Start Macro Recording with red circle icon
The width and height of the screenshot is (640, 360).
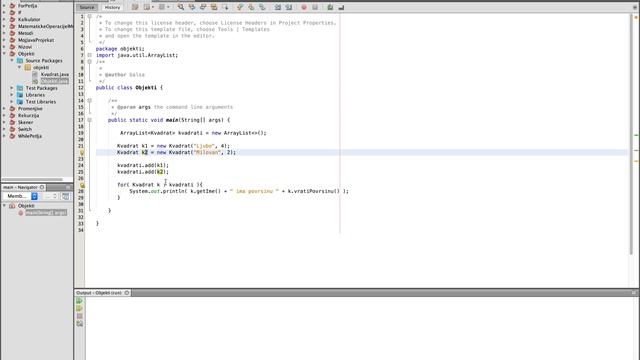(304, 7)
